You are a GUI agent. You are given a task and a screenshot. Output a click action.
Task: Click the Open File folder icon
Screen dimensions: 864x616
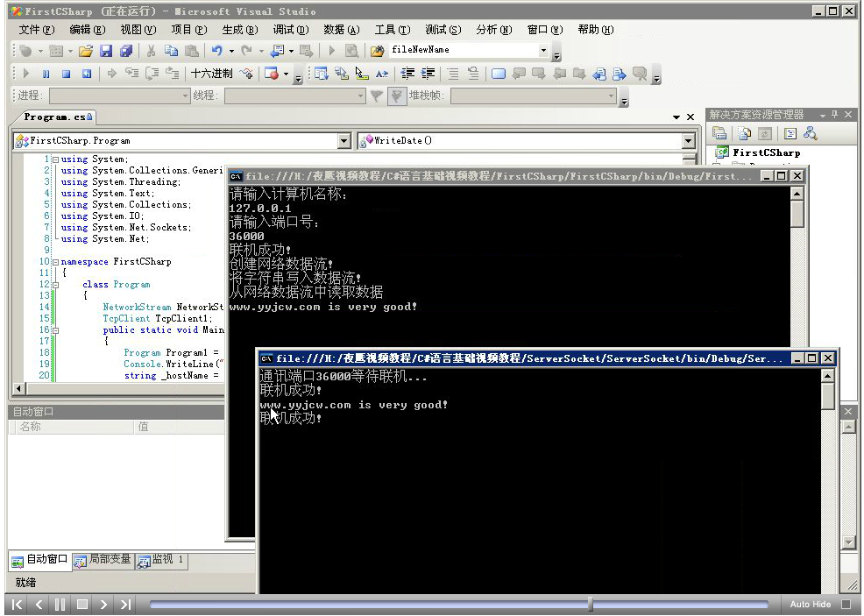pyautogui.click(x=85, y=51)
